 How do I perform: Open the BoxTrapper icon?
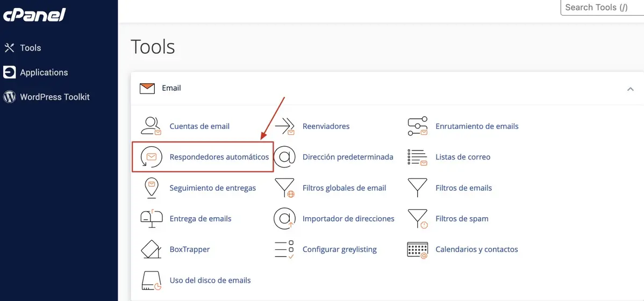click(151, 249)
